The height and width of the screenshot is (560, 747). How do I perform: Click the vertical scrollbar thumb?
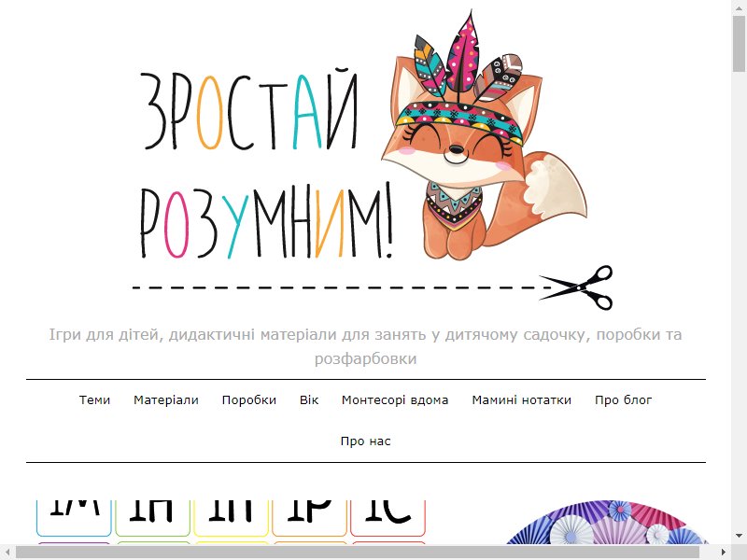click(740, 43)
